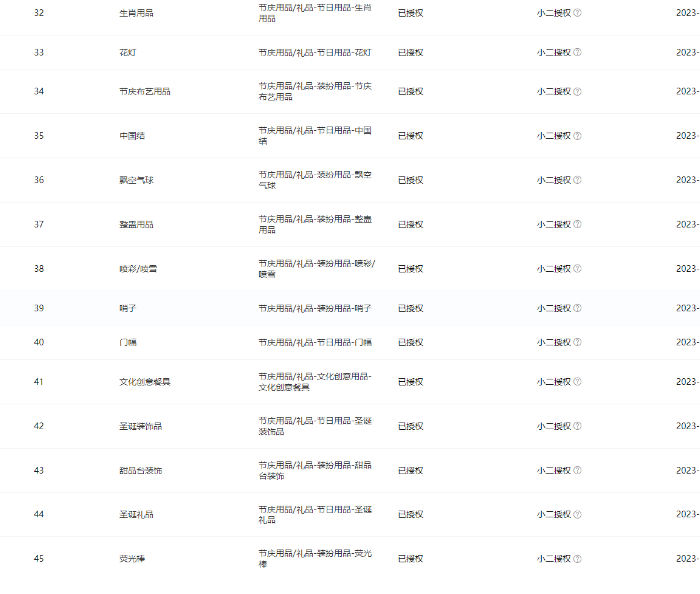The height and width of the screenshot is (594, 700).
Task: Select the 门幅 row name cell
Action: pos(128,342)
